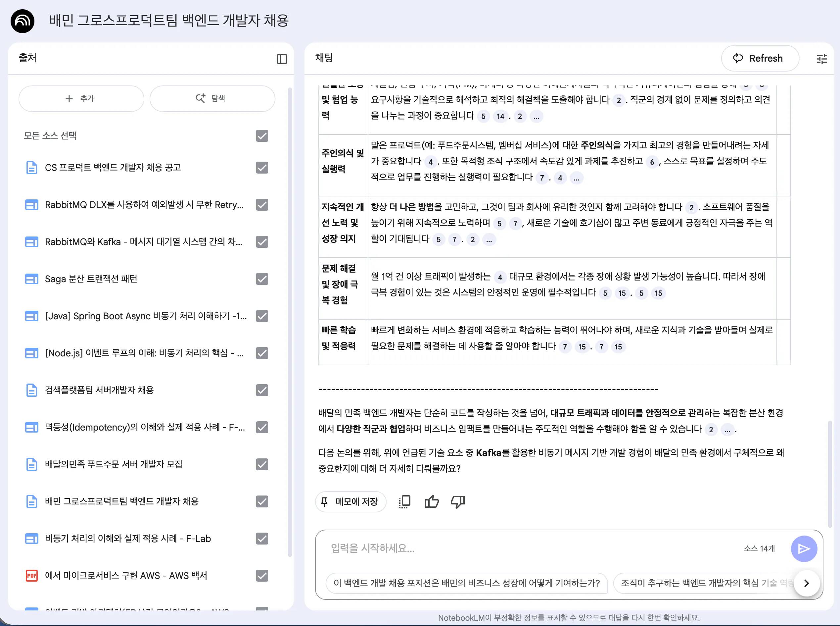
Task: Expand more citations in 주인의식 및 실행력 row
Action: coord(576,178)
